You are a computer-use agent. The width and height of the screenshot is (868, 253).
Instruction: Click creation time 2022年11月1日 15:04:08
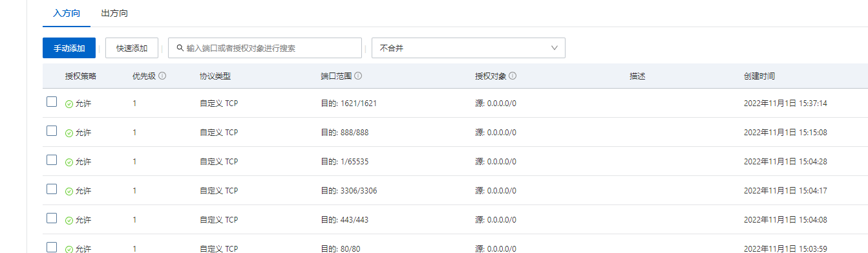[x=785, y=220]
